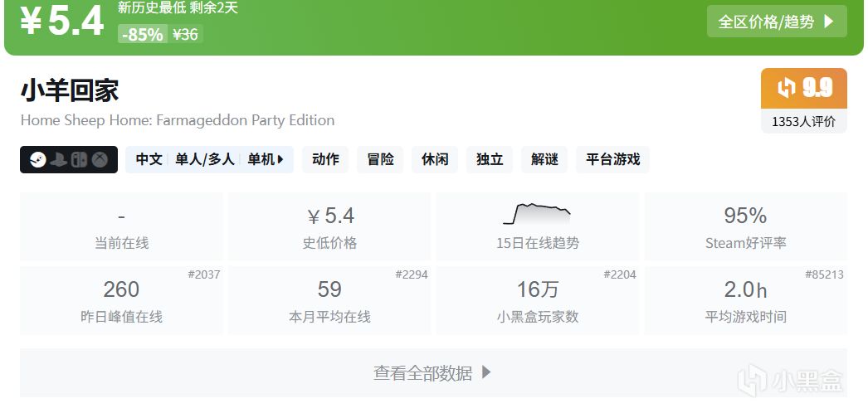Screen dimensions: 868x408
Task: Select the 独立 genre tag
Action: tap(490, 160)
